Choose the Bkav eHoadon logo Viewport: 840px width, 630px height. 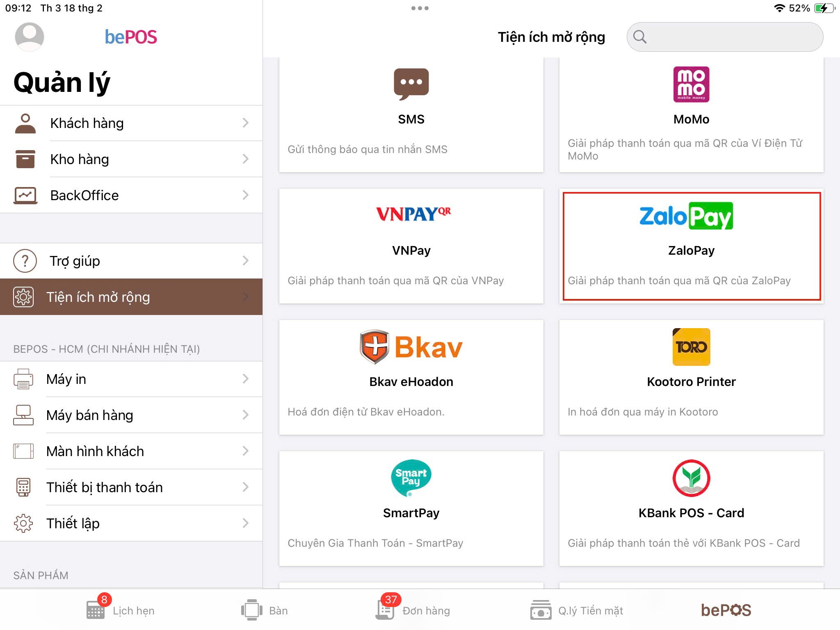click(411, 347)
